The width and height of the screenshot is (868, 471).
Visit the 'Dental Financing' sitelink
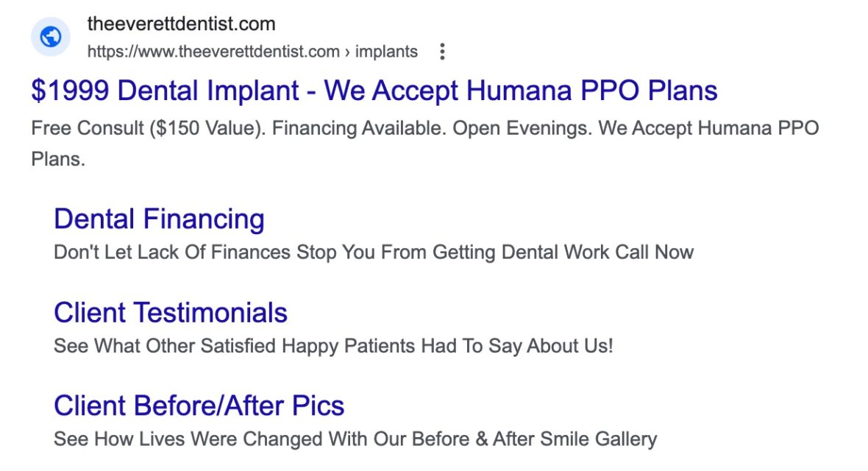click(x=159, y=219)
